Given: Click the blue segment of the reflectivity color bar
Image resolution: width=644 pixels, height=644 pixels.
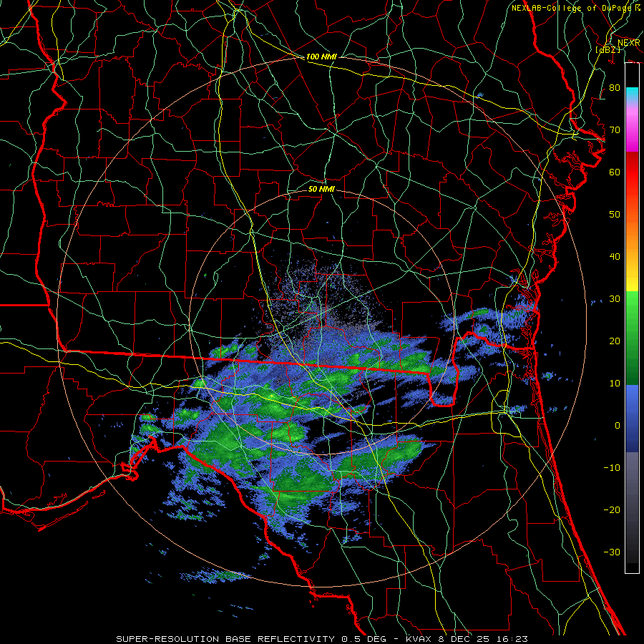Looking at the screenshot, I should pos(632,419).
